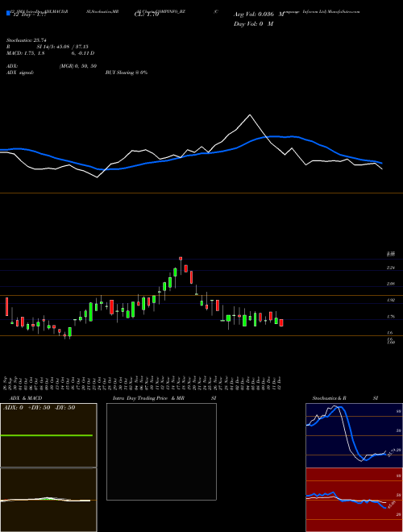This screenshot has width=403, height=532.
Task: Click the 'MACD: 1.75, 1.8' values line
Action: 26,53
